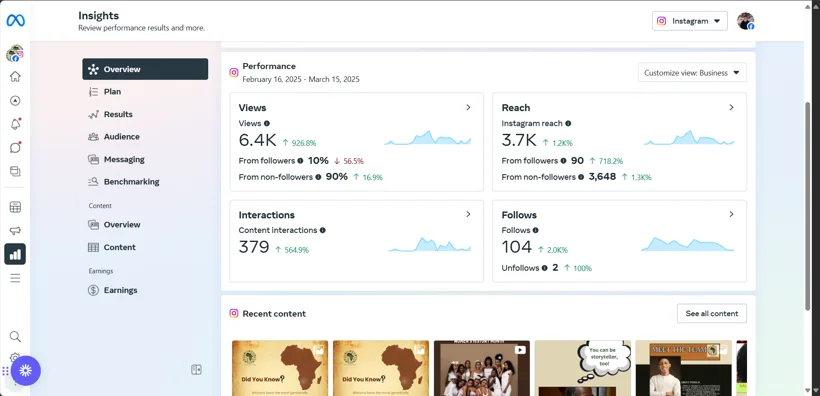Click the 6.4K views value

[257, 141]
